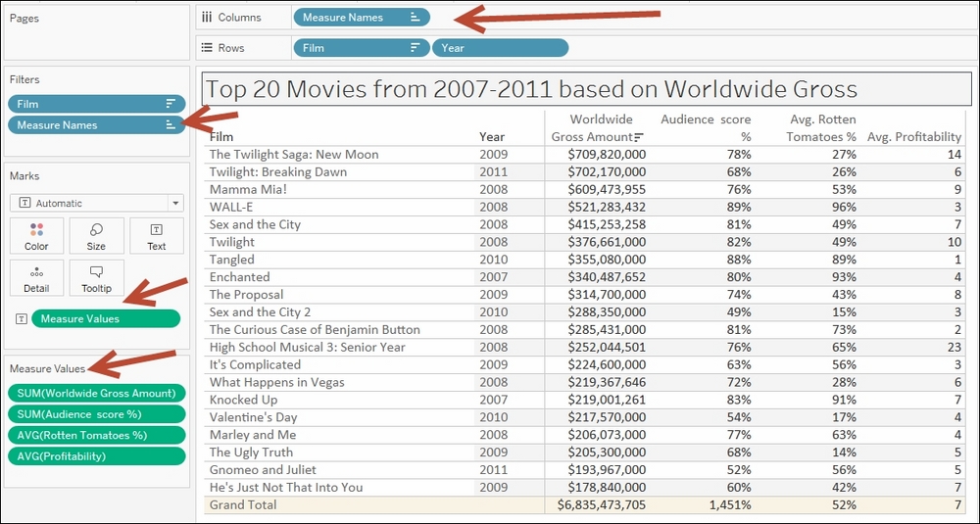Screen dimensions: 980x524
Task: Open the Detail marks card
Action: click(36, 277)
